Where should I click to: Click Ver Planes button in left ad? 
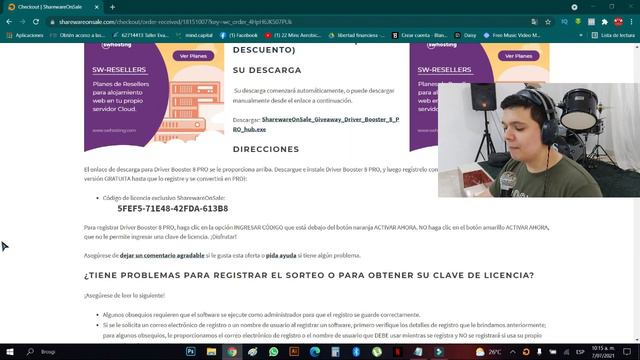point(193,56)
